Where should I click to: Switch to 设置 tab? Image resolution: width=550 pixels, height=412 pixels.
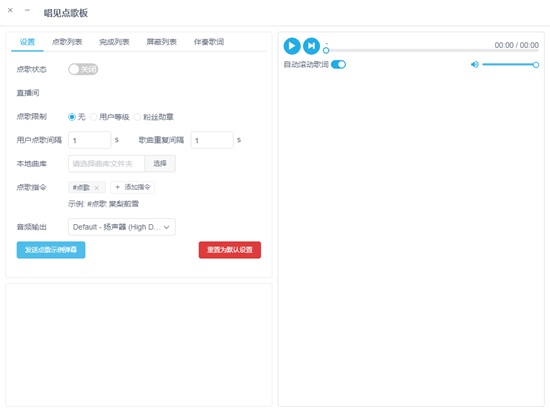(x=27, y=42)
